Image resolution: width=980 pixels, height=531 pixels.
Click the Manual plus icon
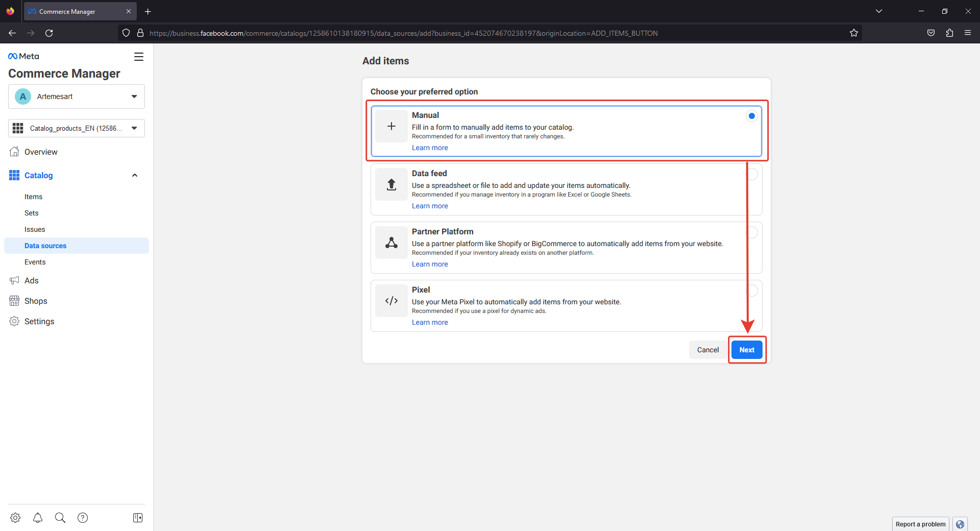[391, 126]
